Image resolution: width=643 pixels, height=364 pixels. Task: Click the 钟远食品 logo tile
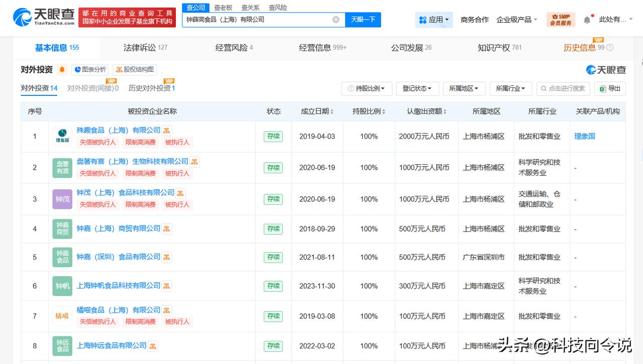pos(62,346)
